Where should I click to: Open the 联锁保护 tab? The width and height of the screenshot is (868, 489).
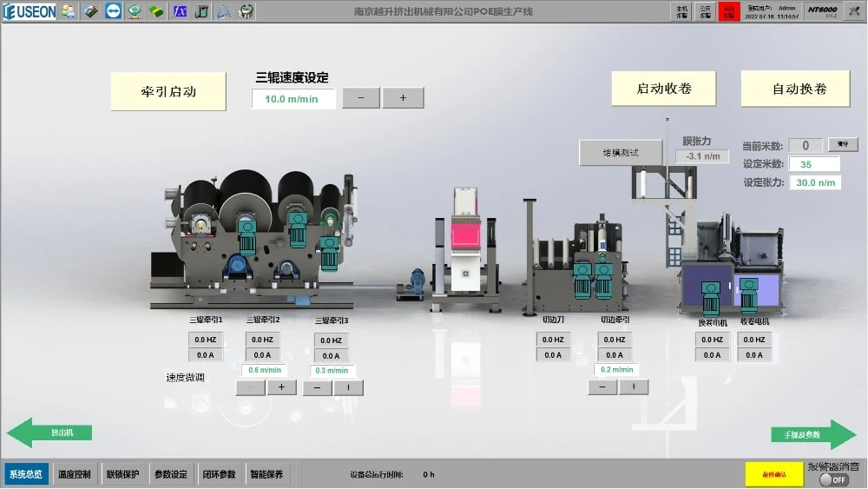click(x=122, y=474)
